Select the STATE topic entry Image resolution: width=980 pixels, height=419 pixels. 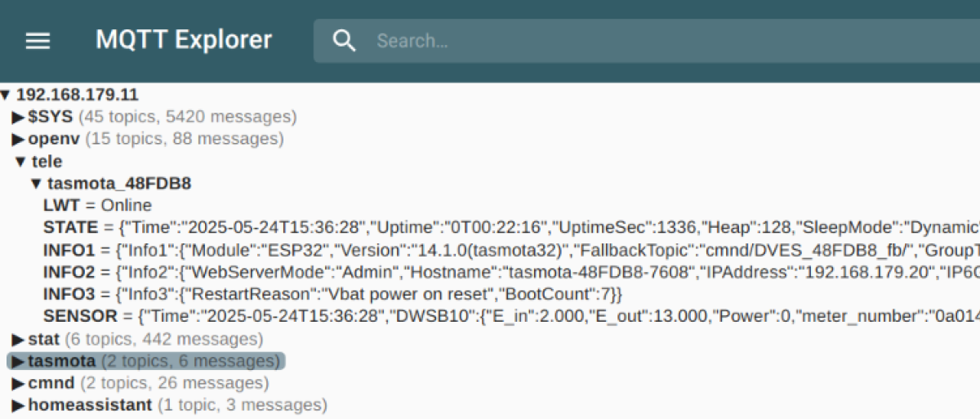70,228
